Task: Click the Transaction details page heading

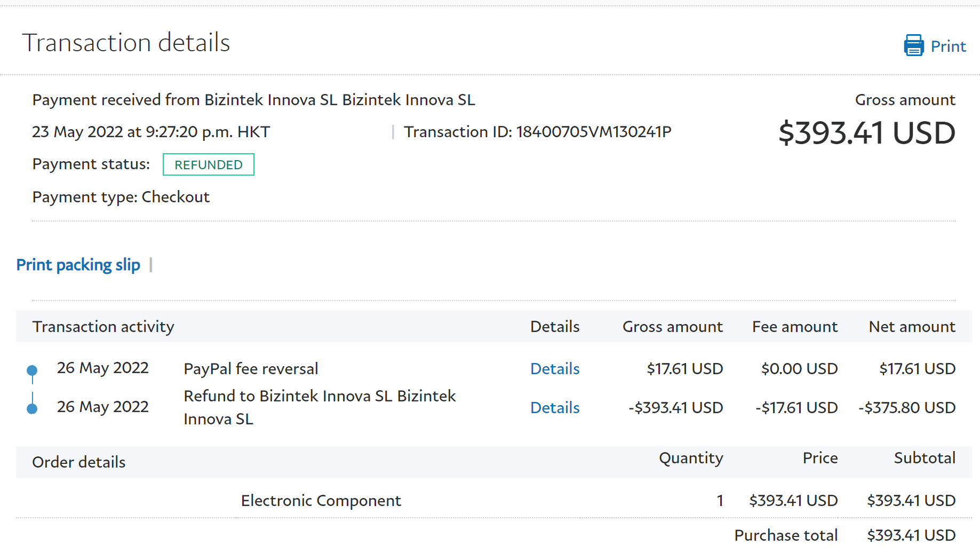Action: pos(126,43)
